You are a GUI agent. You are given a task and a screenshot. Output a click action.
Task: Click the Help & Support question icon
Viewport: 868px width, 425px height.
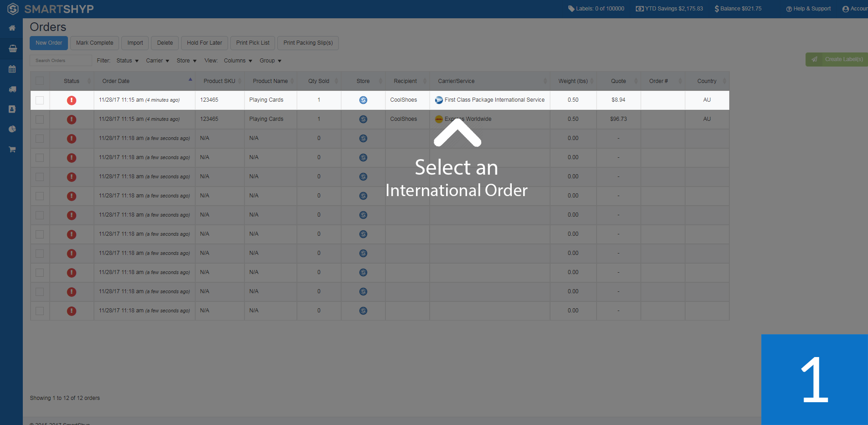click(x=789, y=9)
